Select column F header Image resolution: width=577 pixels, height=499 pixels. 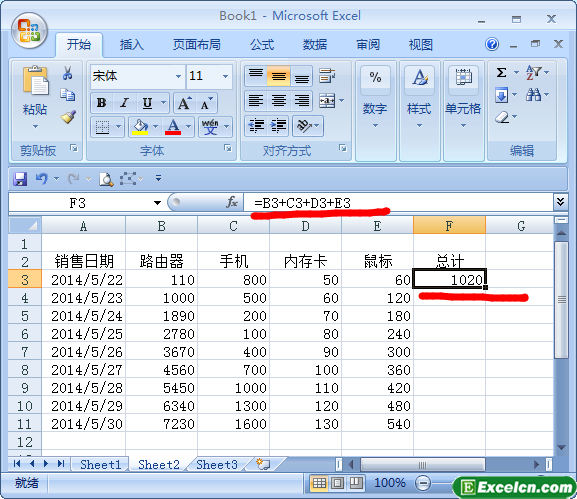tap(449, 225)
